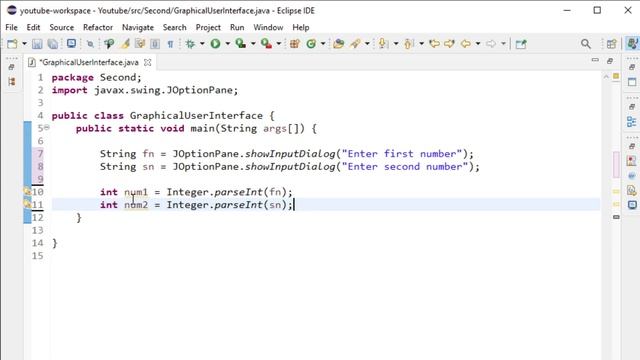Open the Declaration fast view icon
Screen dimensions: 640x360
coord(631,190)
